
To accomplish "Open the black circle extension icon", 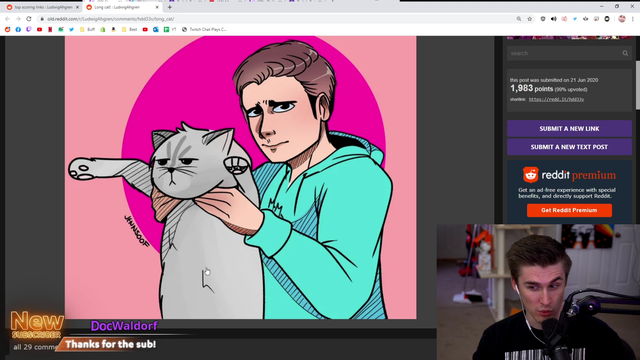I will 607,19.
